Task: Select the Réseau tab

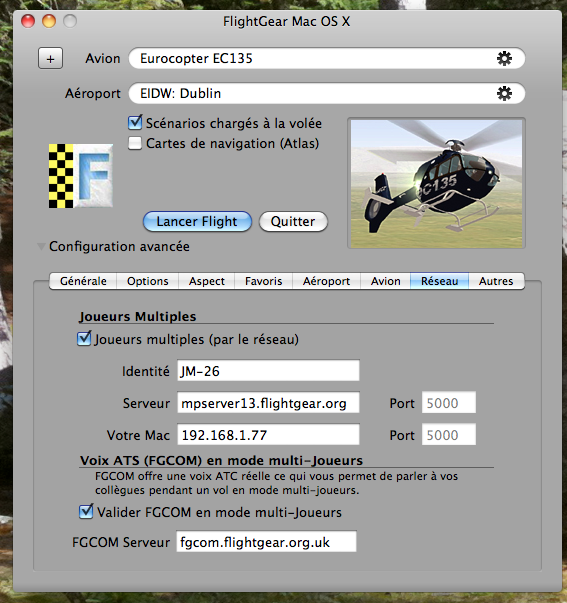Action: [440, 281]
